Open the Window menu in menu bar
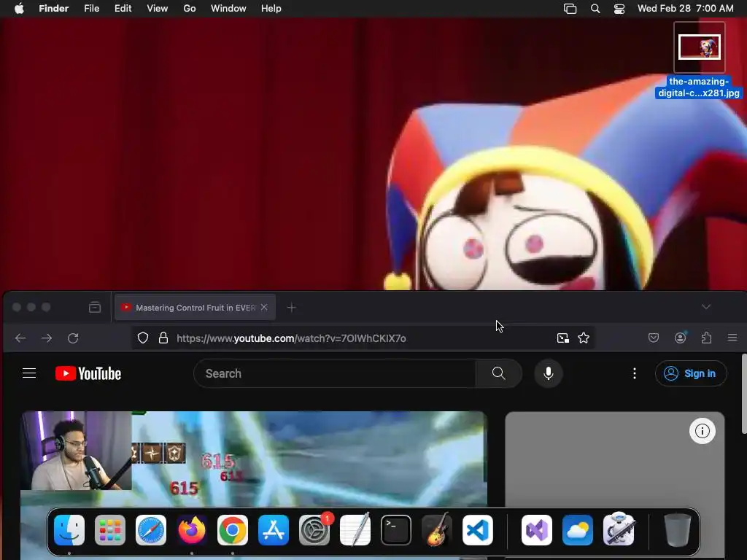 (x=228, y=9)
